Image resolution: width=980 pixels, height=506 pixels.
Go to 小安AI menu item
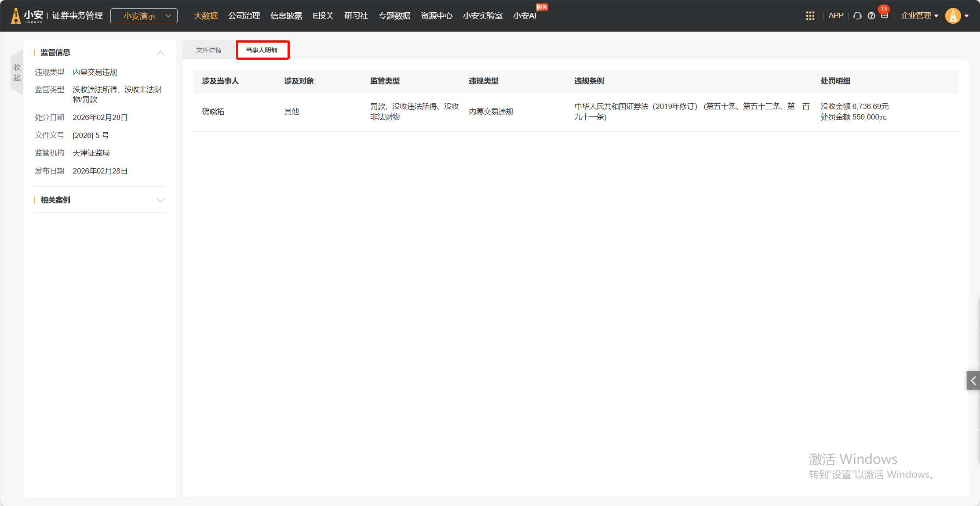coord(525,16)
